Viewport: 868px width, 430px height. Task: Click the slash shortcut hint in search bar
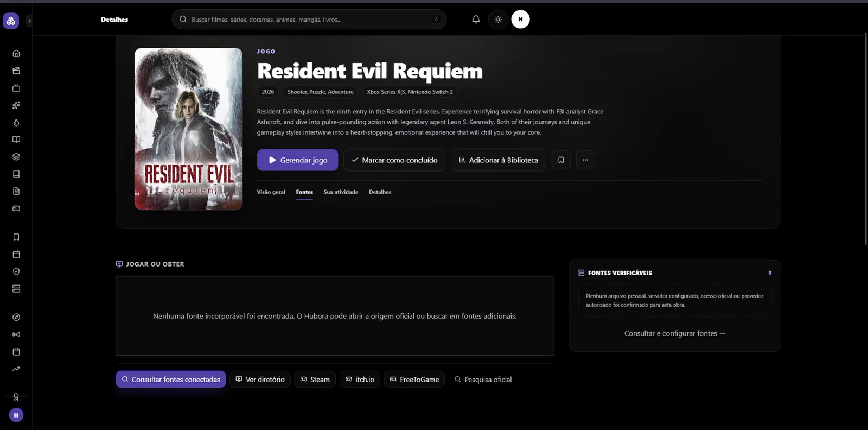[436, 19]
